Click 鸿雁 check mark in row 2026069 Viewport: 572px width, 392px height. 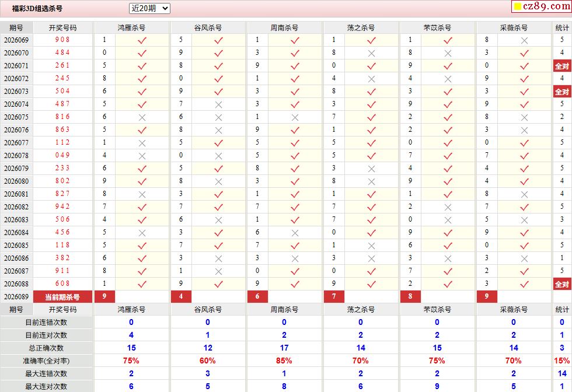142,40
